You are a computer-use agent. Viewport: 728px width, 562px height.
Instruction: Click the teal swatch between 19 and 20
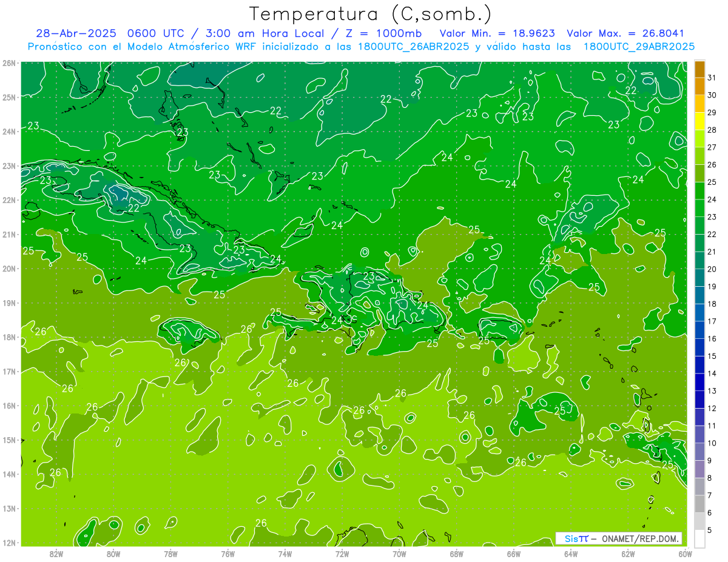pyautogui.click(x=699, y=277)
